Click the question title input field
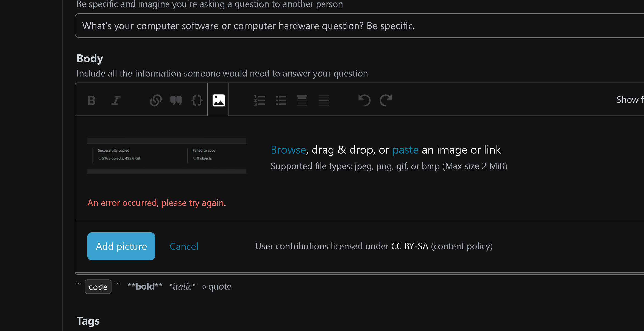 [359, 26]
